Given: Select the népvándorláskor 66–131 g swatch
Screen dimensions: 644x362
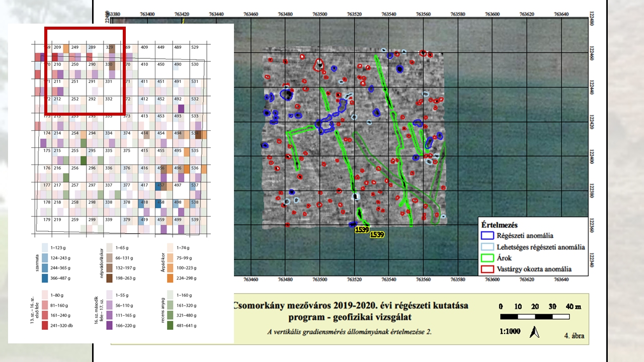Looking at the screenshot, I should [x=109, y=258].
